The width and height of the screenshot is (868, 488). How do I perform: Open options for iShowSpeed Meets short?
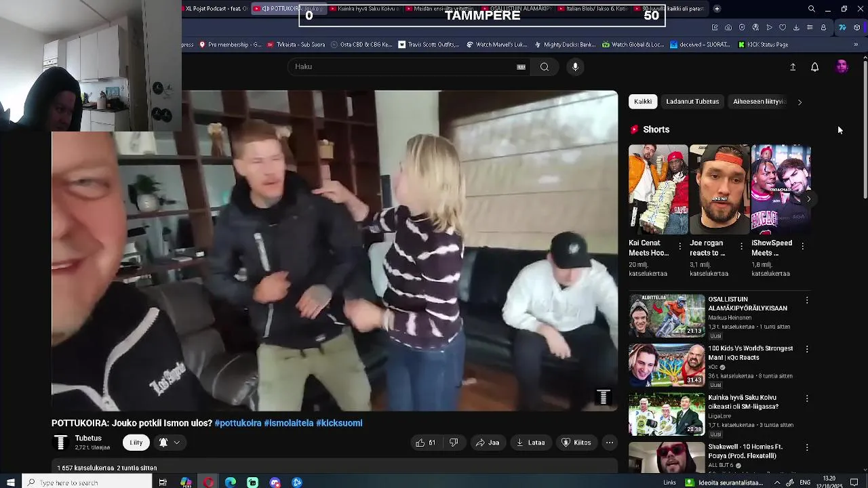click(x=803, y=246)
